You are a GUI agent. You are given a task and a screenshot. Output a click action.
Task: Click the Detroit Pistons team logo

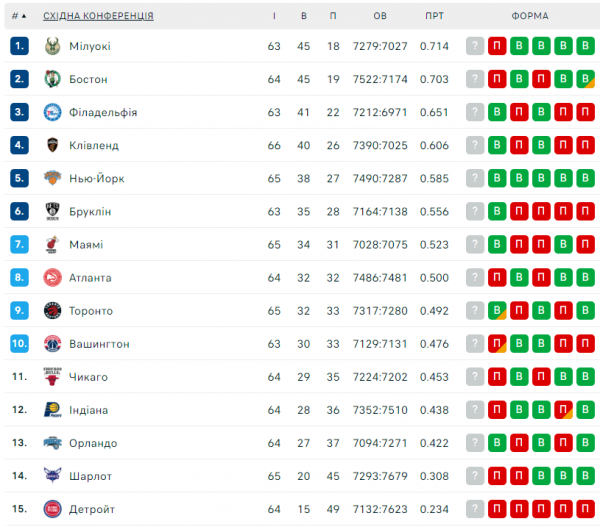pos(53,509)
